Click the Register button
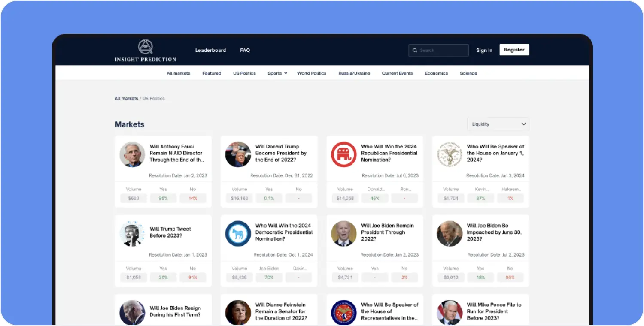The height and width of the screenshot is (326, 644). click(514, 50)
